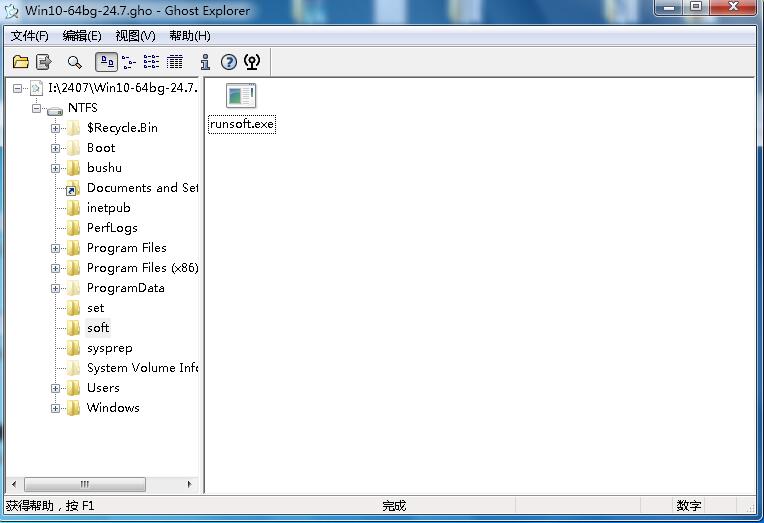Image resolution: width=764 pixels, height=523 pixels.
Task: Click the sysprep folder icon
Action: pos(73,348)
